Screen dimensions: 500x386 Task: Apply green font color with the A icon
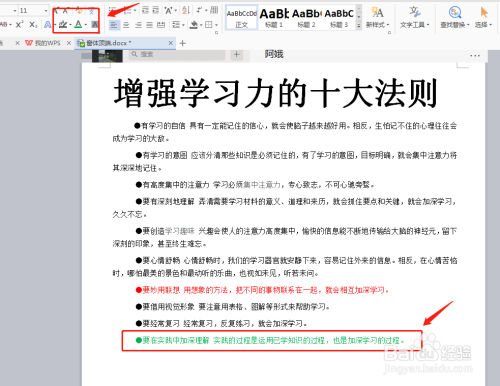pos(78,24)
